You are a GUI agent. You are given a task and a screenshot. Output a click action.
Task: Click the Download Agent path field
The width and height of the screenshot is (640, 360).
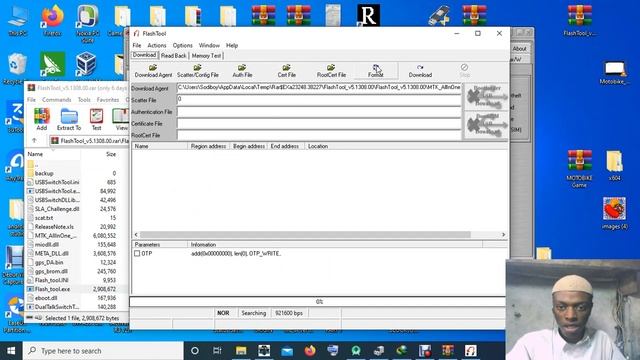(319, 88)
